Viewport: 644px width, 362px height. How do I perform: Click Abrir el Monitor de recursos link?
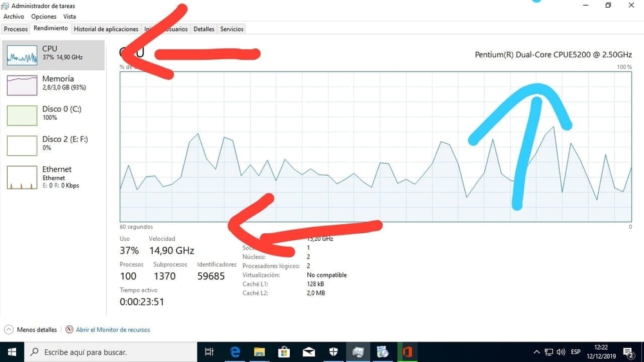click(112, 330)
